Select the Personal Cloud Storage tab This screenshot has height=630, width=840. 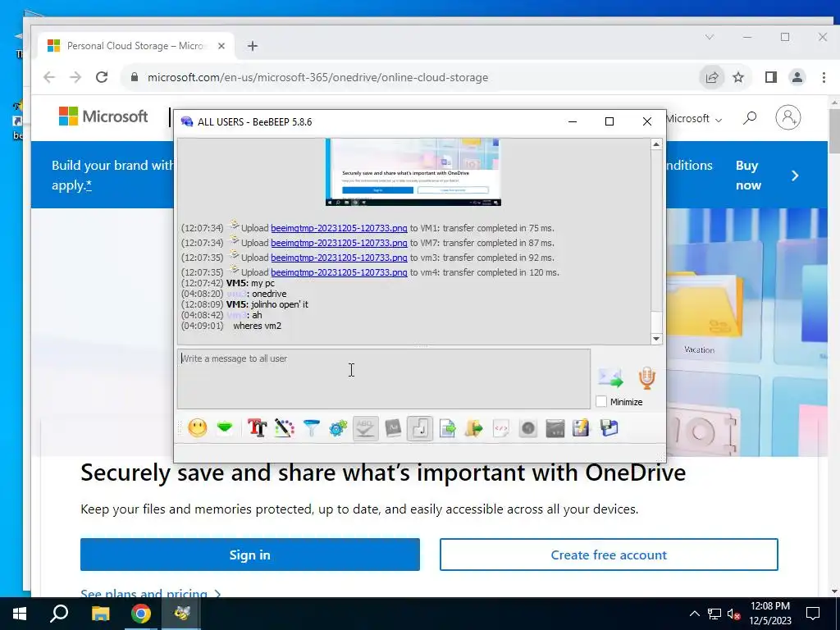[136, 46]
